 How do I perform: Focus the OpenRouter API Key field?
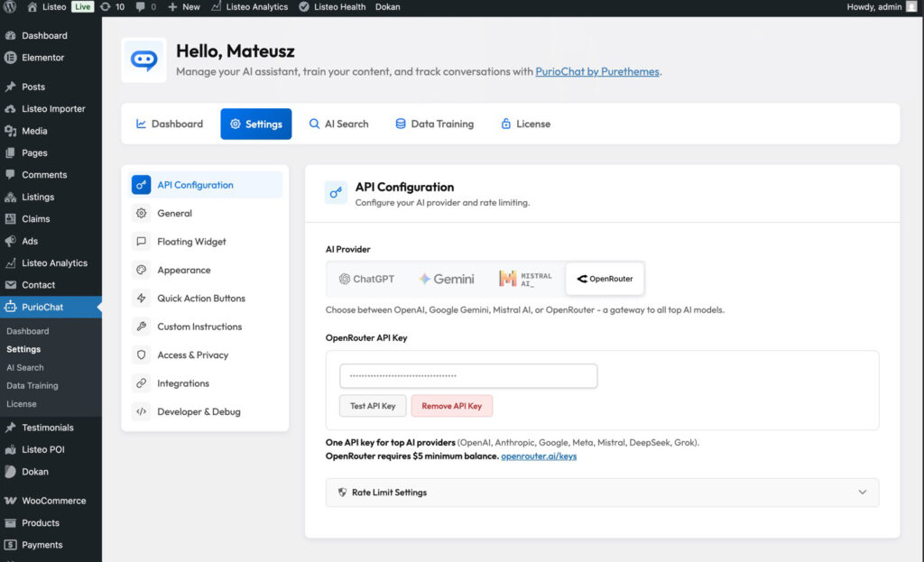point(468,376)
